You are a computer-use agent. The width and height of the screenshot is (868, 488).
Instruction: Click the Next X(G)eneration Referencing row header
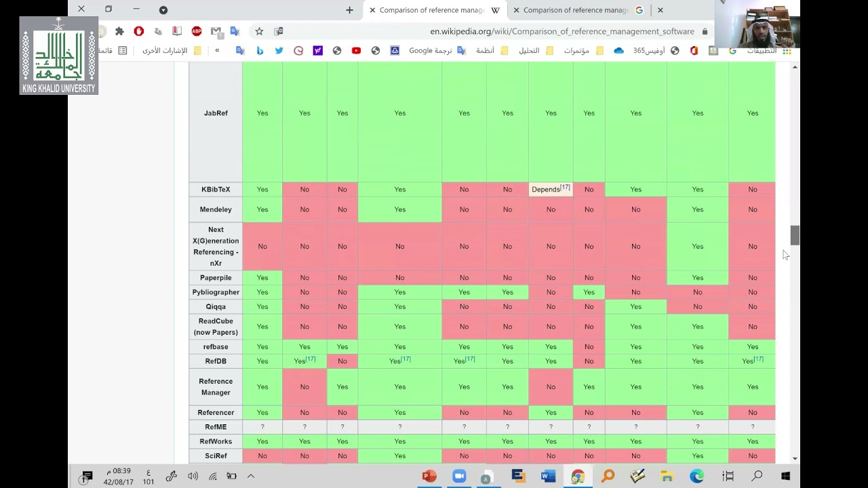pos(216,247)
